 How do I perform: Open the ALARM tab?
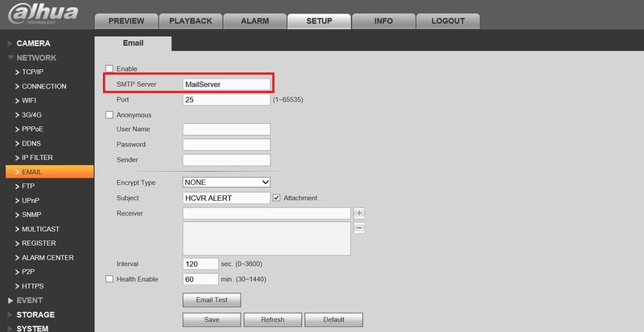[x=255, y=22]
